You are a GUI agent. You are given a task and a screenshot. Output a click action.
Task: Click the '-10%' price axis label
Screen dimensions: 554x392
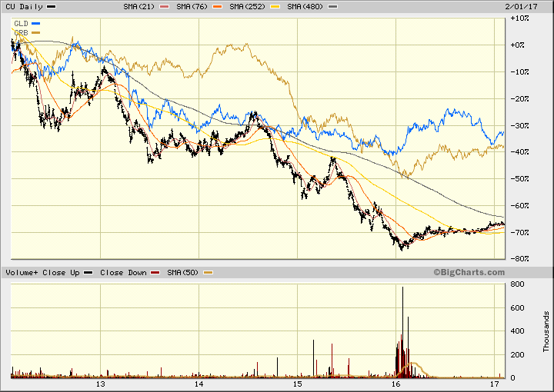pyautogui.click(x=519, y=72)
